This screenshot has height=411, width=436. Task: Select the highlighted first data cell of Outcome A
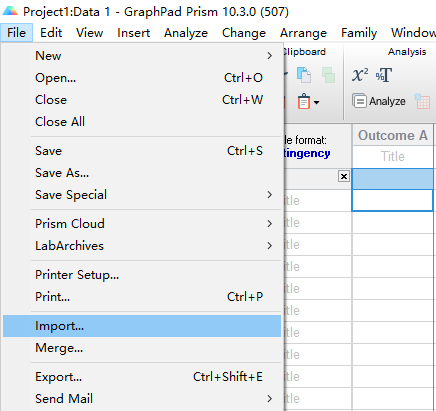[393, 179]
